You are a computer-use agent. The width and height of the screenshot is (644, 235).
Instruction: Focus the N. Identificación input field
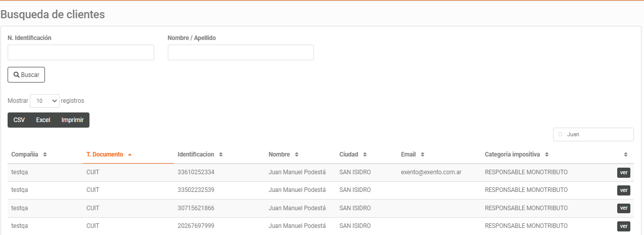[x=81, y=52]
